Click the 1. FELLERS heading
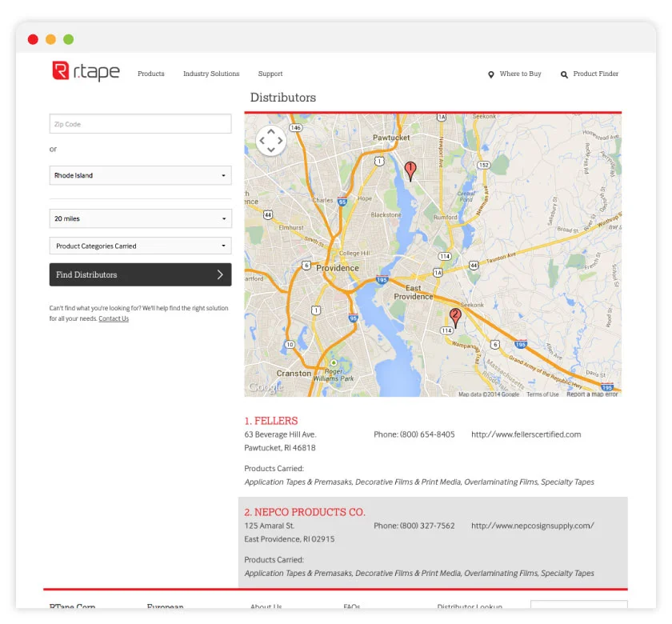672x624 pixels. [x=271, y=421]
